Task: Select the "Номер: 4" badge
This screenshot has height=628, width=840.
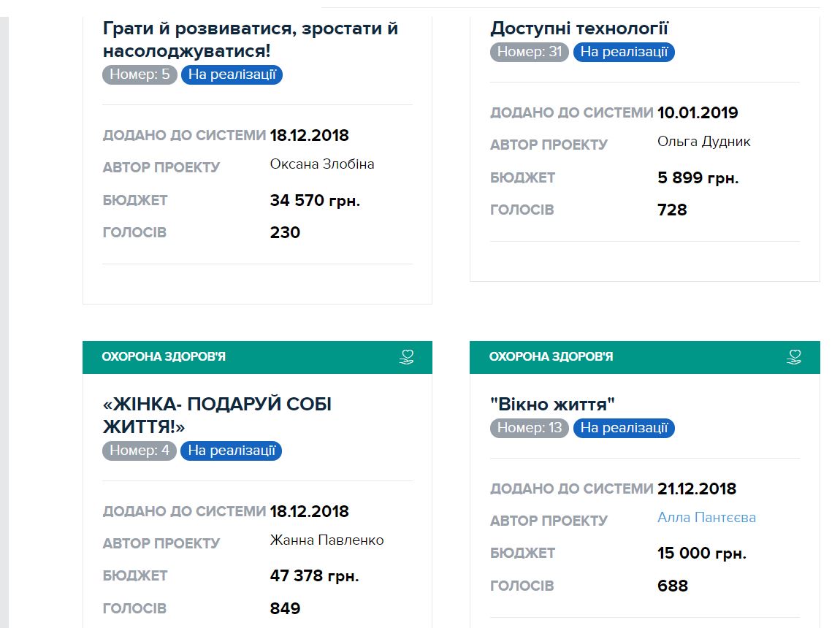Action: 140,451
